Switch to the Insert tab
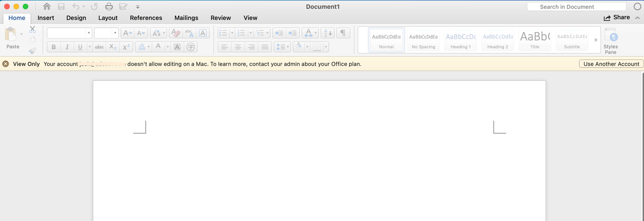The height and width of the screenshot is (221, 644). 46,18
